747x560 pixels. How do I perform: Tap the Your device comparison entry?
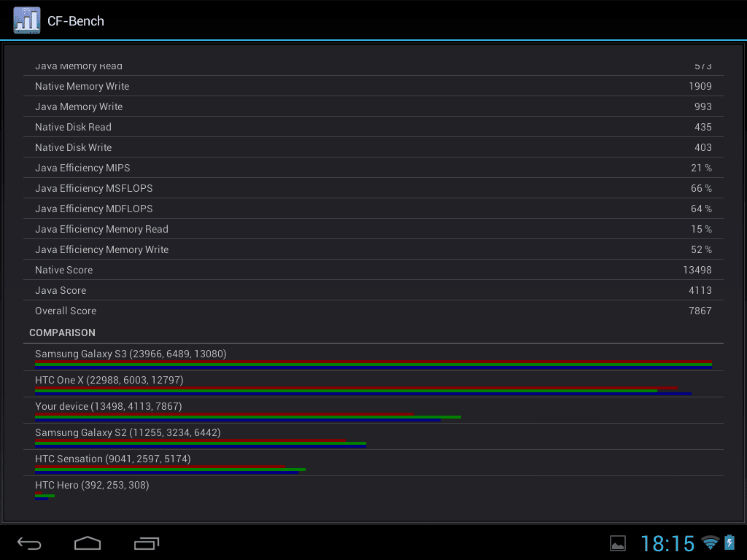[373, 410]
